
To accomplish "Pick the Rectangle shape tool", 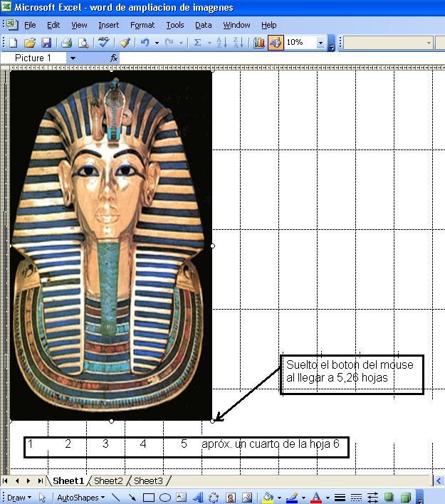I will pos(149,498).
